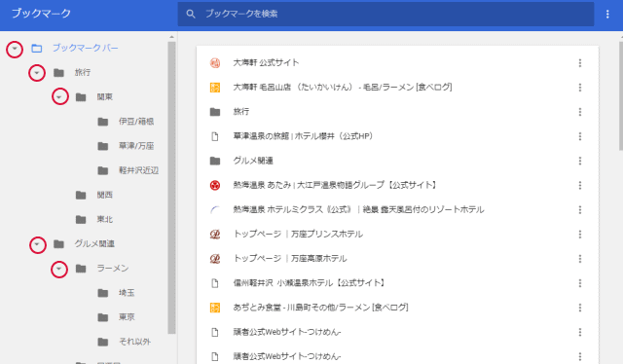This screenshot has width=623, height=364.
Task: Click the bookmark list vertical scrollbar thumb
Action: tap(621, 95)
